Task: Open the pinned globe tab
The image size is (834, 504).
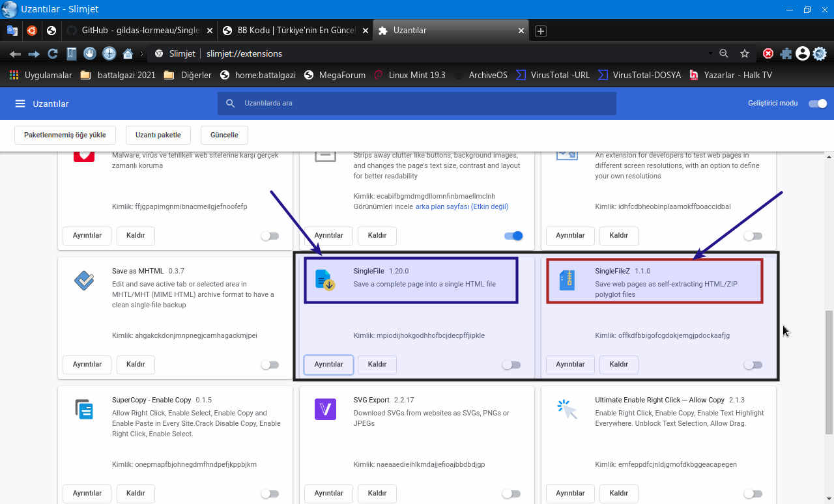Action: click(x=51, y=30)
